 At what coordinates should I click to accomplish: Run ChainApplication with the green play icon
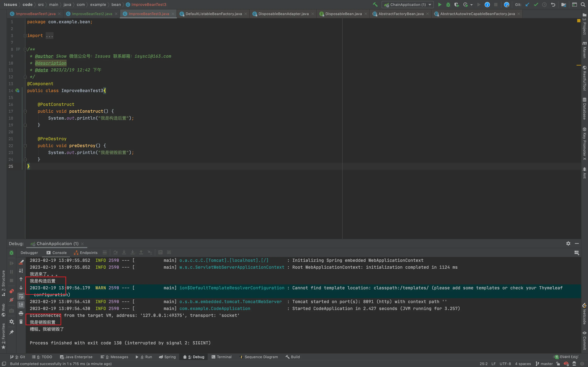coord(440,5)
